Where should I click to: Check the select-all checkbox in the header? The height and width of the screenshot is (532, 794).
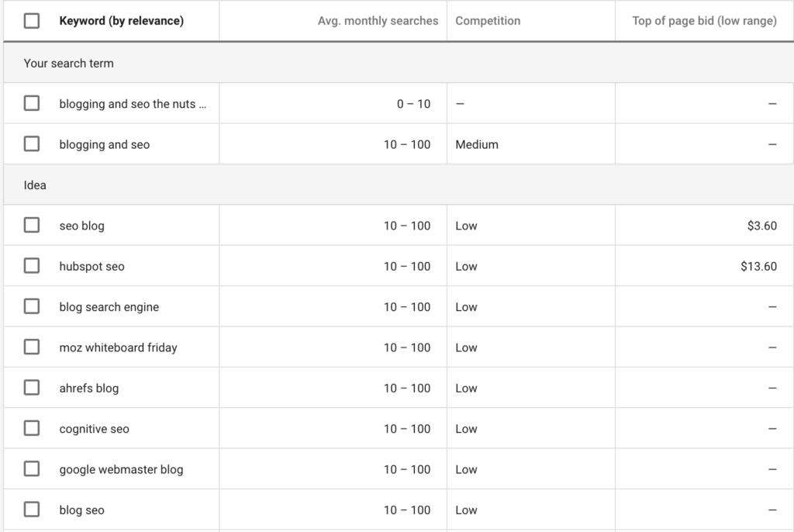pos(32,21)
